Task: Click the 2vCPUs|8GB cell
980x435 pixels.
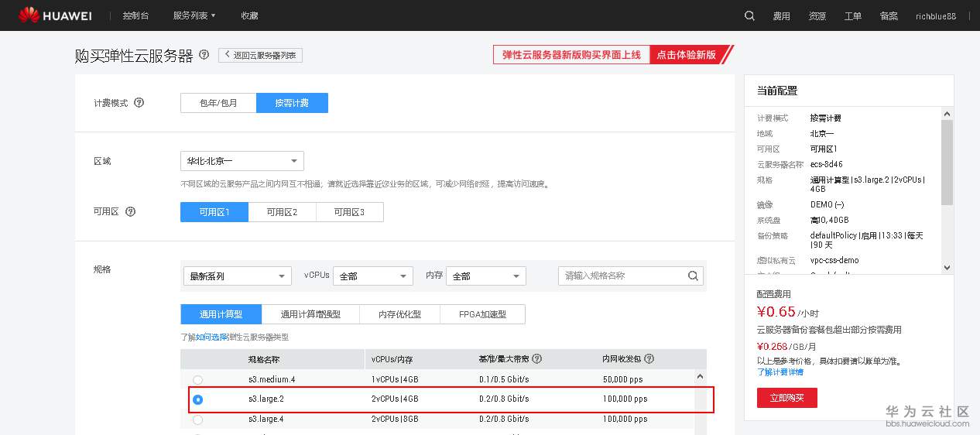Action: [395, 420]
